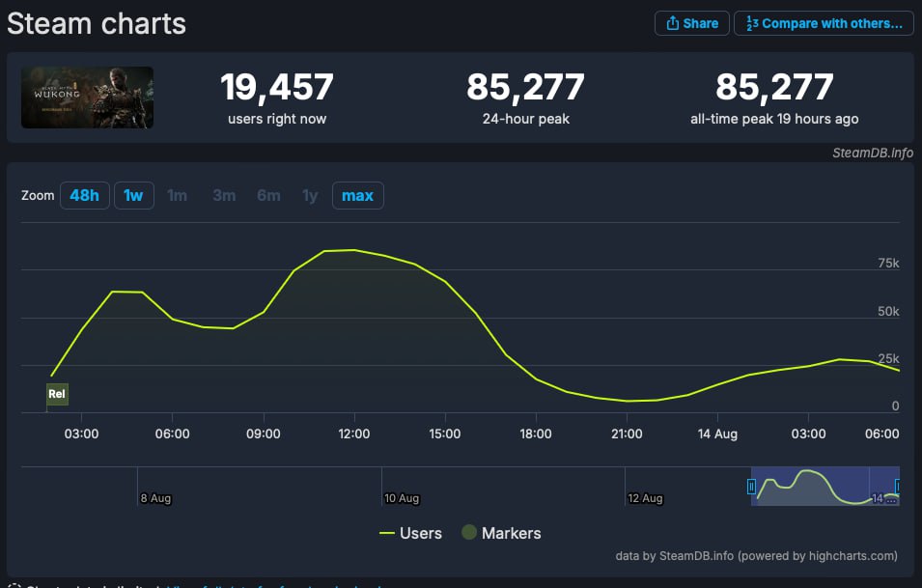This screenshot has width=922, height=588.
Task: Click the Rel release marker on chart
Action: (x=57, y=394)
